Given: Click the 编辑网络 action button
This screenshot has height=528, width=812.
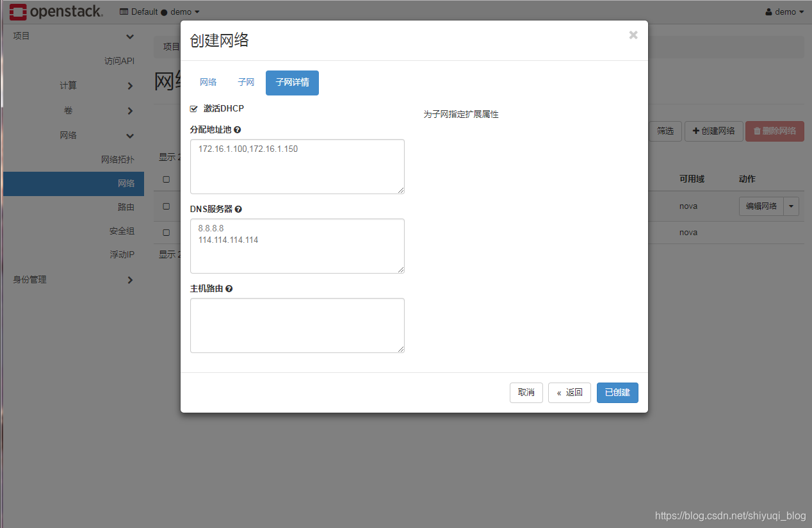Looking at the screenshot, I should coord(761,206).
